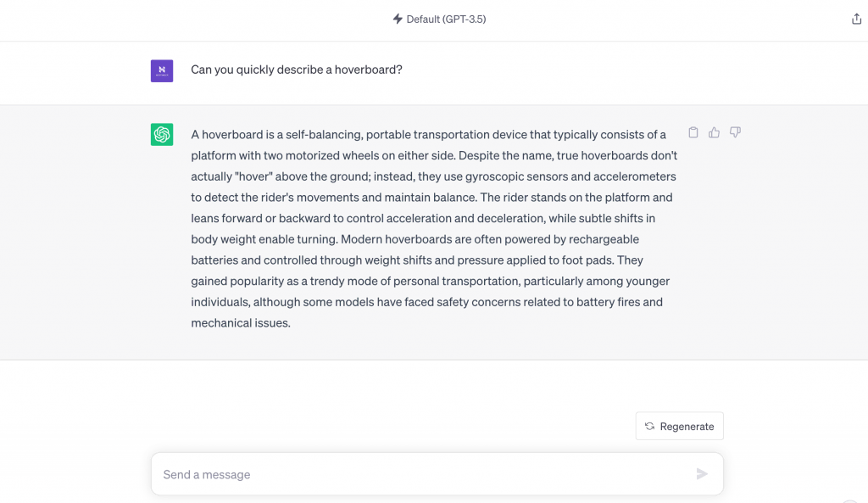Click the user's hoverboard question bubble

coord(296,70)
